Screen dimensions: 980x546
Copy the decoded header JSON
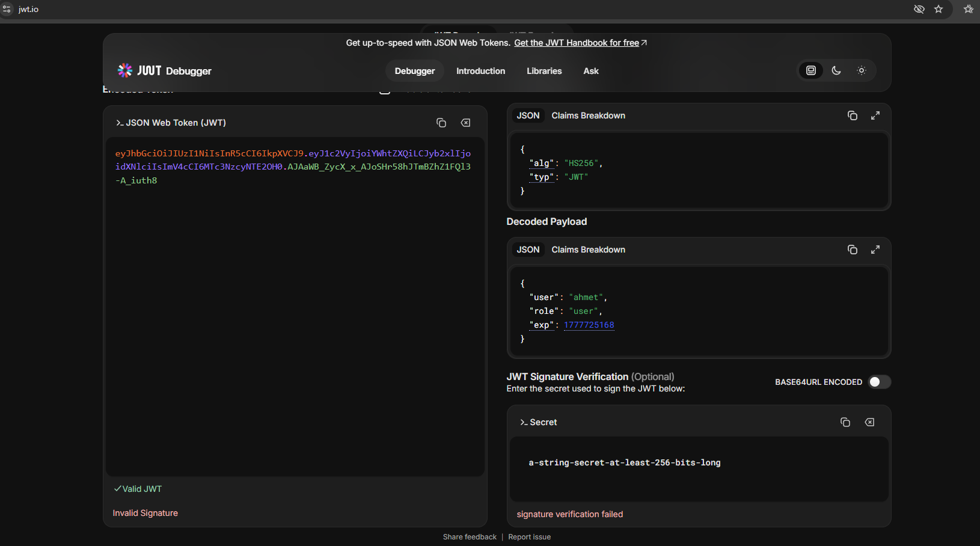(x=852, y=115)
